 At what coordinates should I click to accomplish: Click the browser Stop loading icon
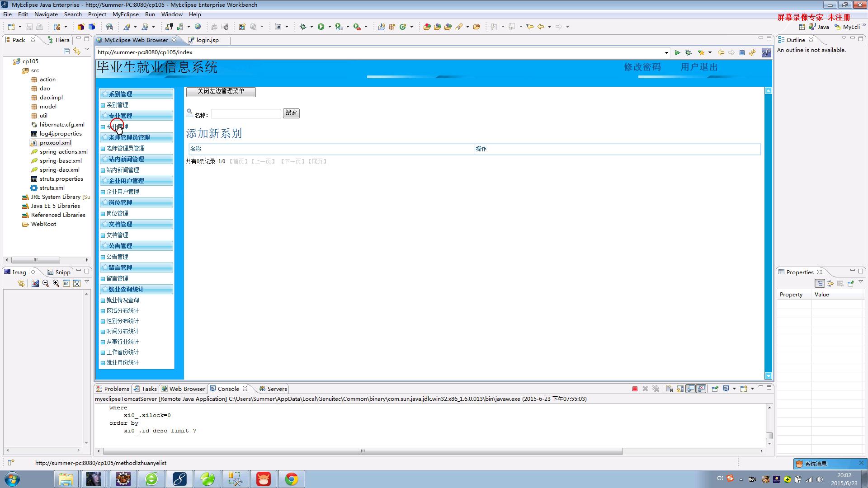point(742,52)
